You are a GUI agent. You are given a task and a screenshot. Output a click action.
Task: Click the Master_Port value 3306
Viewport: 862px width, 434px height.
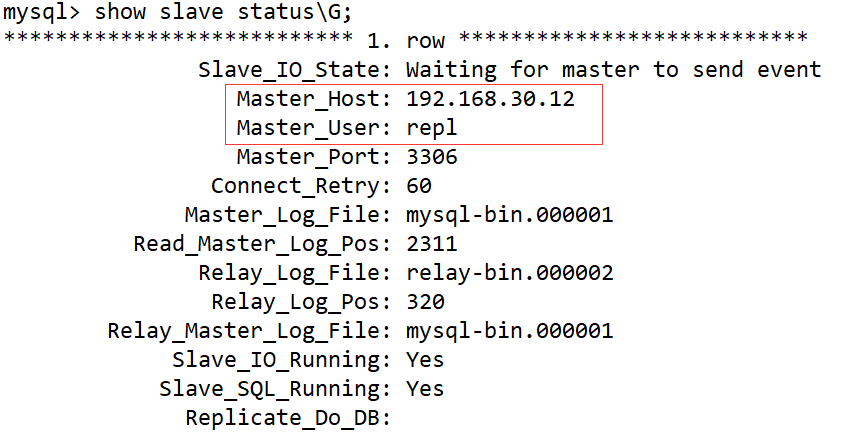pyautogui.click(x=432, y=157)
